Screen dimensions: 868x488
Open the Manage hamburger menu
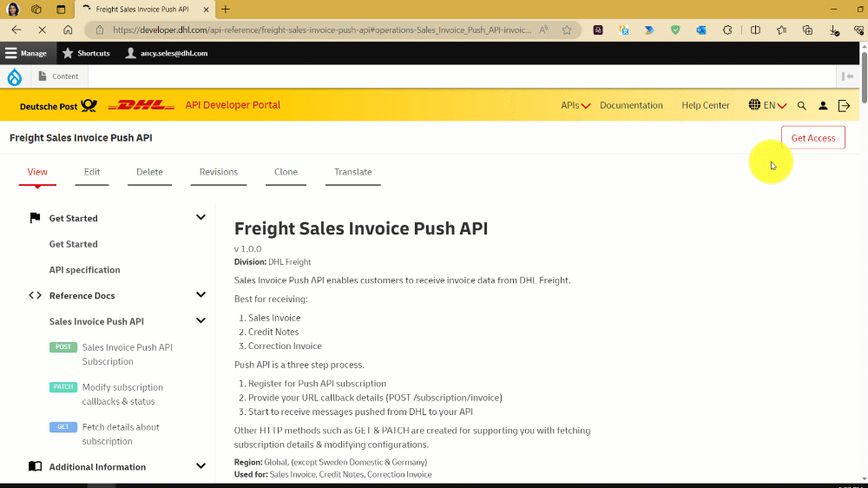[26, 53]
